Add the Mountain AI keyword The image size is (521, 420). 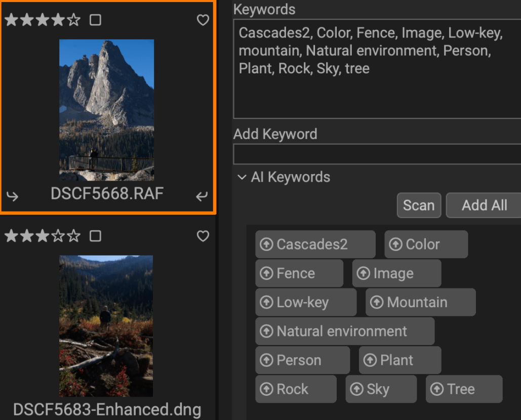pyautogui.click(x=421, y=302)
